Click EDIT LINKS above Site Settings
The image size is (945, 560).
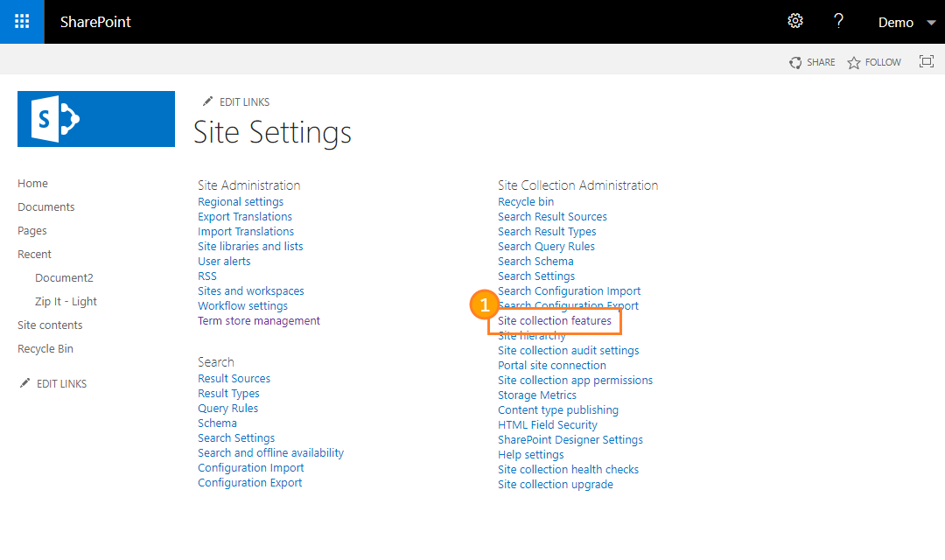pos(236,101)
